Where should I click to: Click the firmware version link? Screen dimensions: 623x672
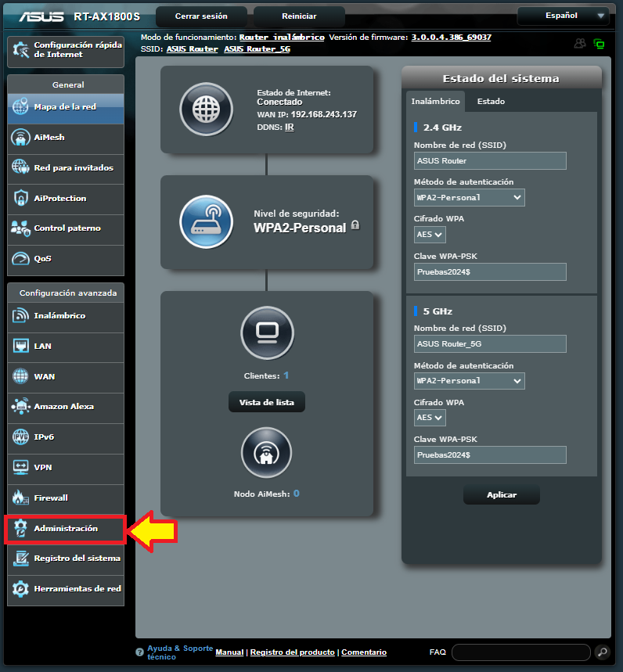[x=451, y=38]
